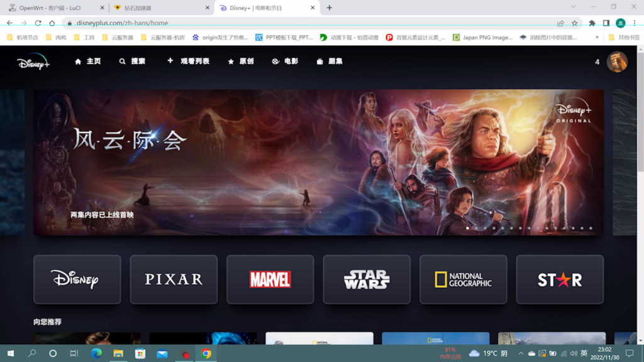Open the Windows notification center
644x362 pixels.
[x=630, y=353]
